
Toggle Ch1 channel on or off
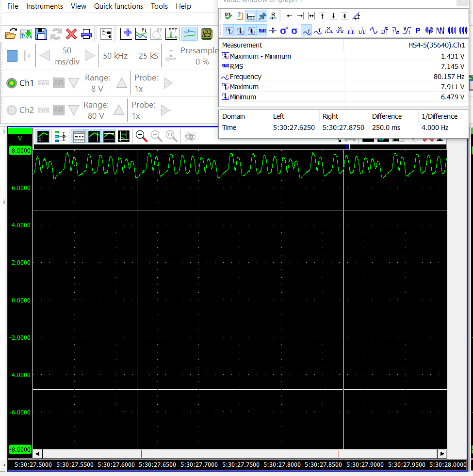(x=12, y=83)
